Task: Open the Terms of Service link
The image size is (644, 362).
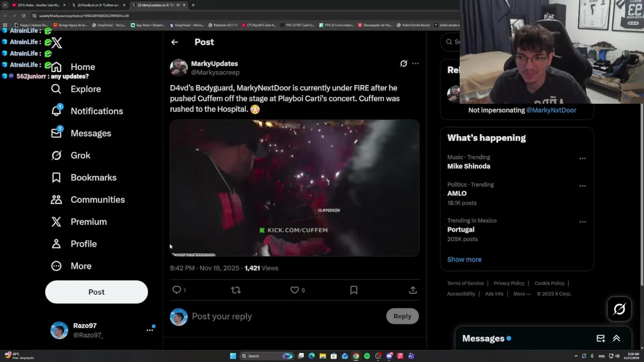Action: (x=465, y=283)
